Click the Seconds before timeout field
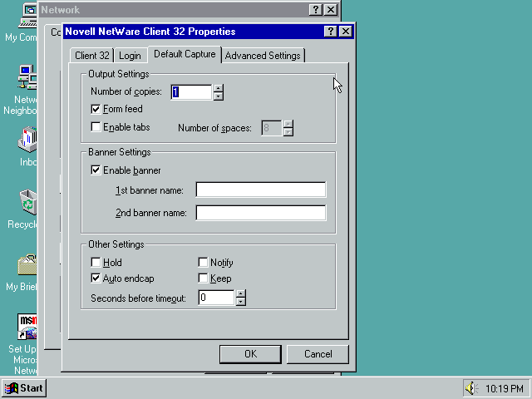The width and height of the screenshot is (532, 399). (x=216, y=298)
